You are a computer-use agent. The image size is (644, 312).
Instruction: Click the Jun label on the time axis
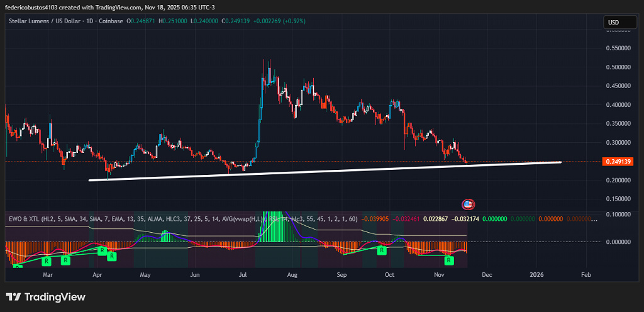click(x=195, y=275)
